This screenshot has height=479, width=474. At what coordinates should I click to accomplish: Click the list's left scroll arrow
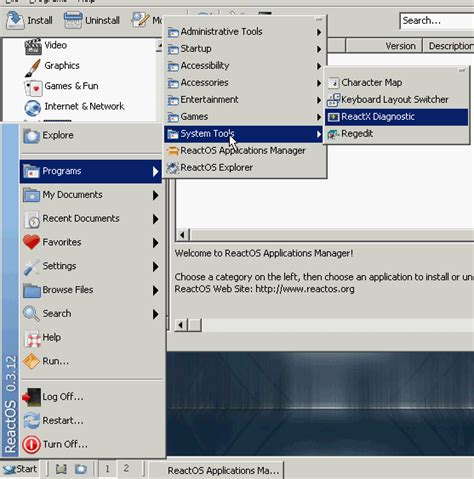[x=182, y=235]
